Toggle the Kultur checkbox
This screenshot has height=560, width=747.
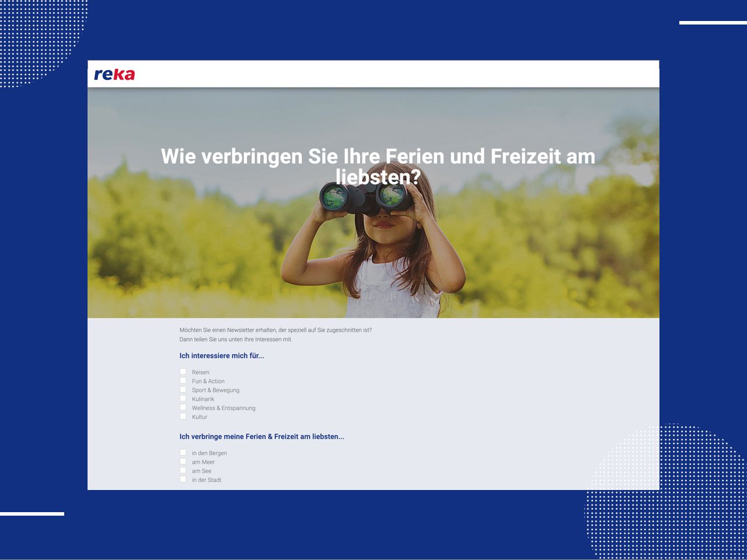pyautogui.click(x=183, y=416)
